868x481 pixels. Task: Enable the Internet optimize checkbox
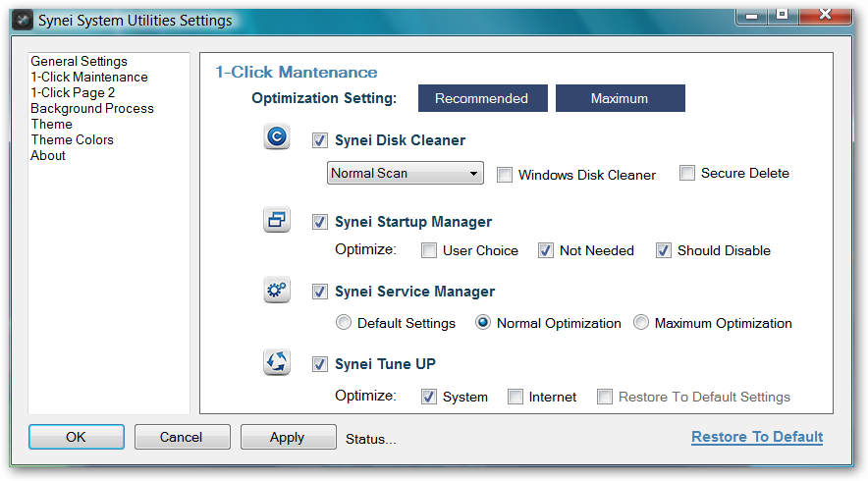click(515, 397)
